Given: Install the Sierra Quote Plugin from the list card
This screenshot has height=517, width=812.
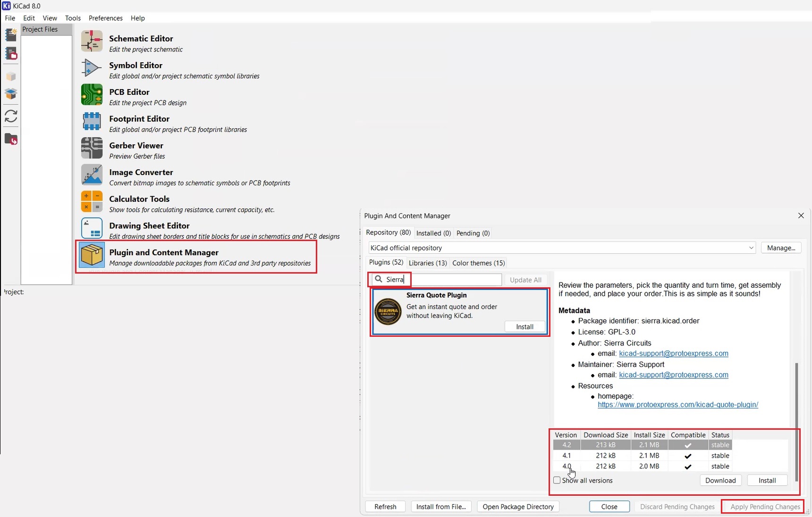Looking at the screenshot, I should (x=524, y=326).
